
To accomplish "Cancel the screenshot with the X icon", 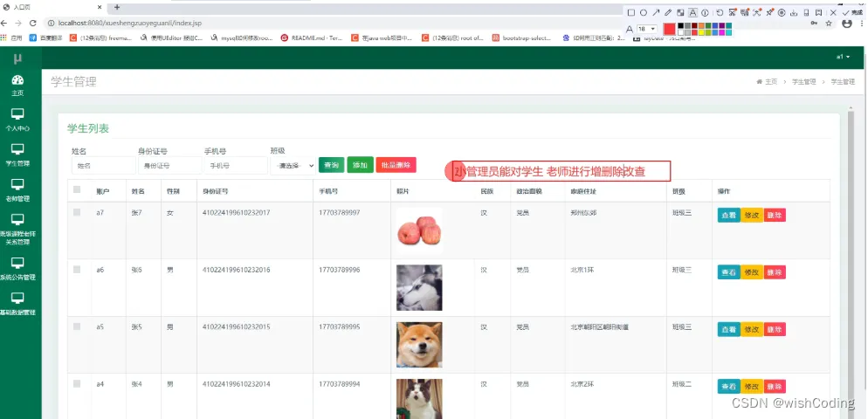I will click(833, 13).
